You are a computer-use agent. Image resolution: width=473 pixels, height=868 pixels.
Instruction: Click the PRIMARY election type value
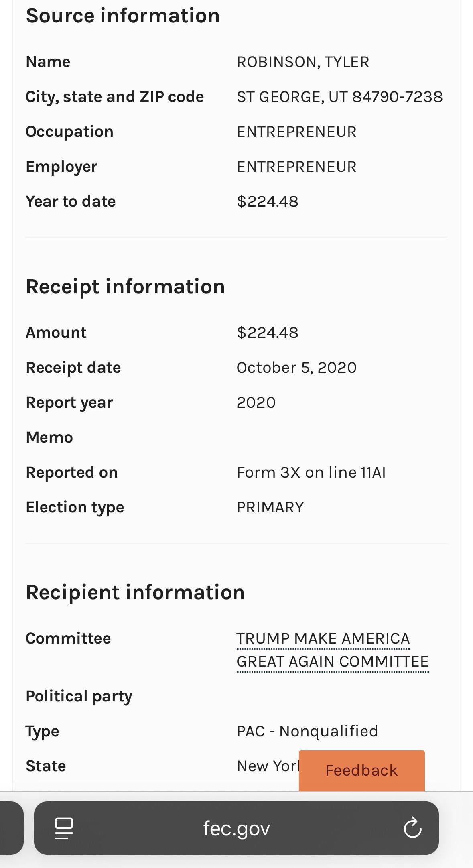(270, 507)
